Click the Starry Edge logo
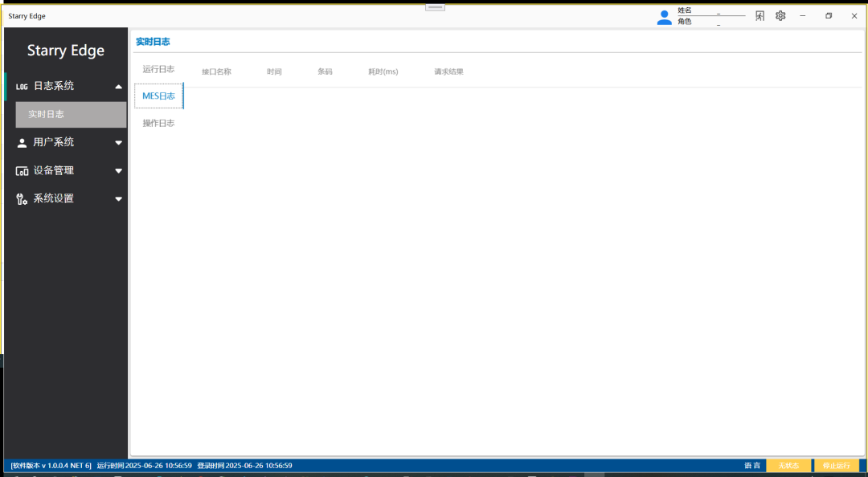Viewport: 868px width, 477px height. coord(66,50)
